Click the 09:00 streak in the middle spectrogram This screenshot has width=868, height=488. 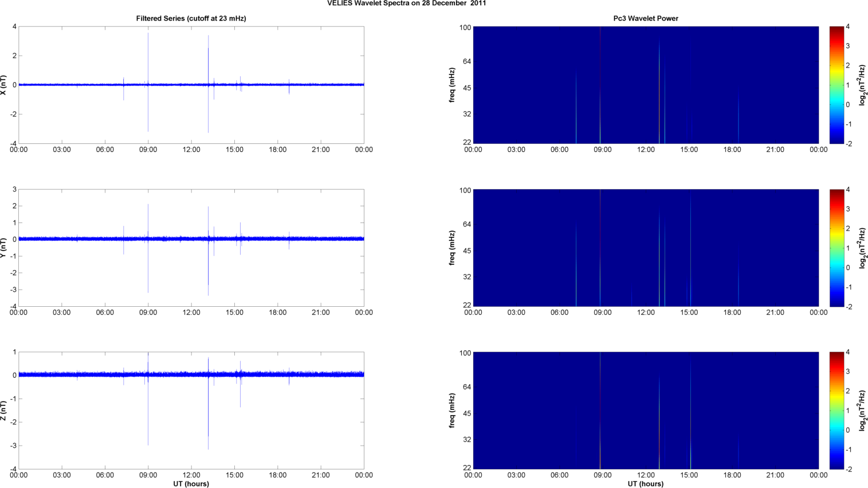click(x=600, y=248)
